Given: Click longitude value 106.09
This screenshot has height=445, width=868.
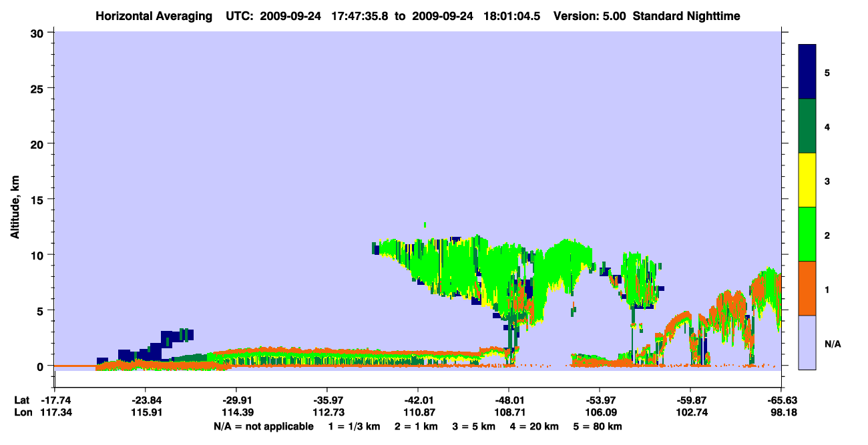Looking at the screenshot, I should click(x=600, y=413).
